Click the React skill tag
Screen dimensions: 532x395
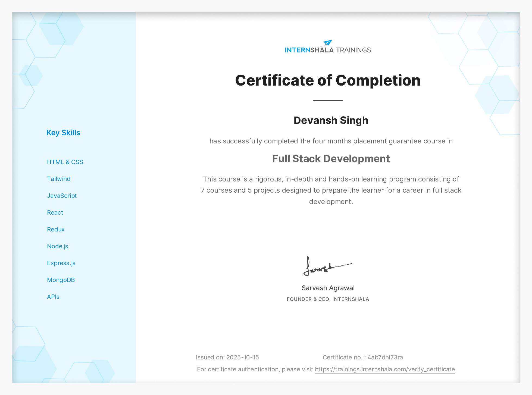55,212
